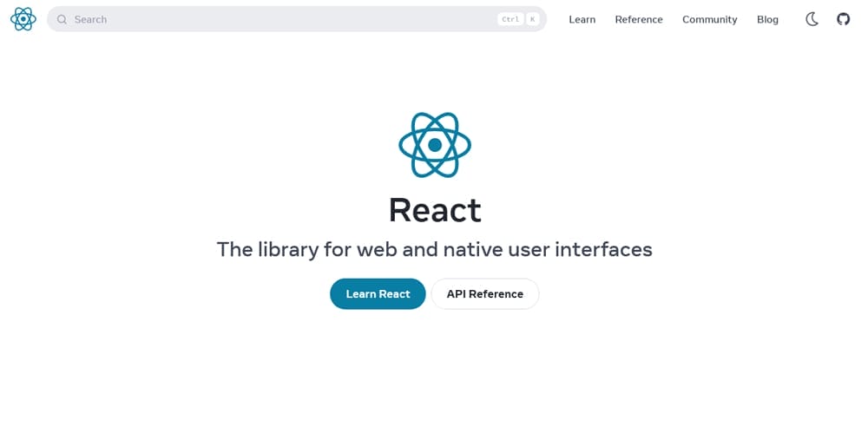The height and width of the screenshot is (434, 868).
Task: Click the magnifier icon in the search bar
Action: coord(62,19)
